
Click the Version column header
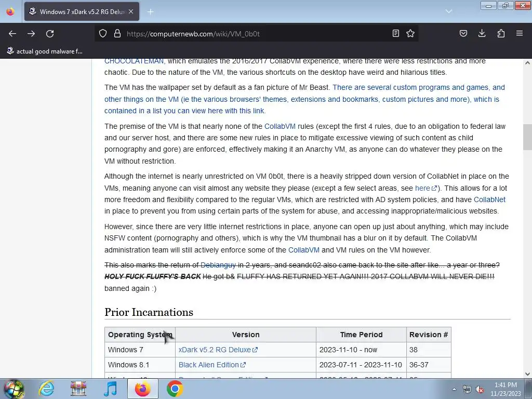coord(246,335)
